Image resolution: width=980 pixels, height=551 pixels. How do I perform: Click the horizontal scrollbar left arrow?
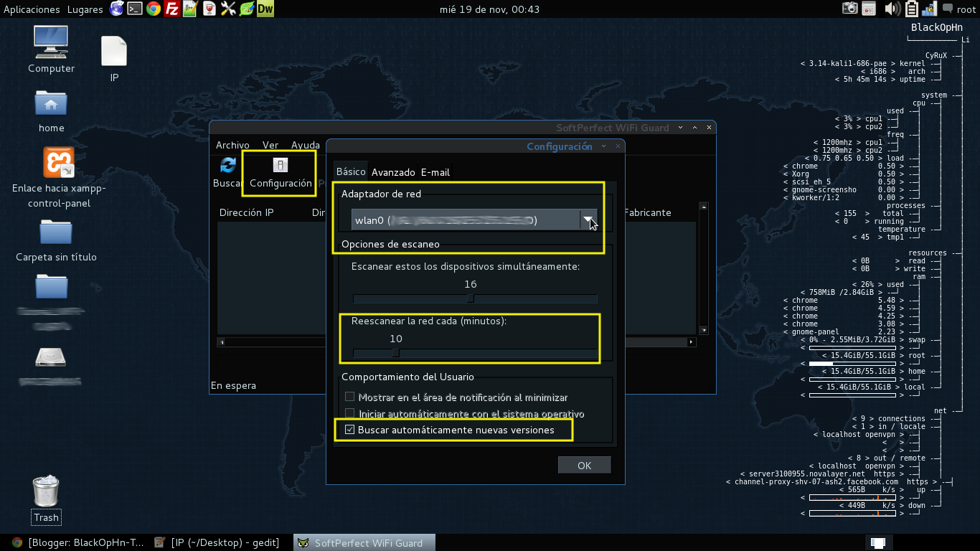[222, 342]
